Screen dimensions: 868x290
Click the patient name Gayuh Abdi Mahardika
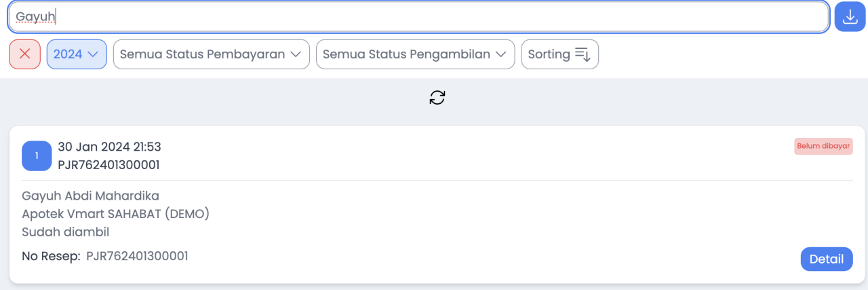click(x=90, y=196)
